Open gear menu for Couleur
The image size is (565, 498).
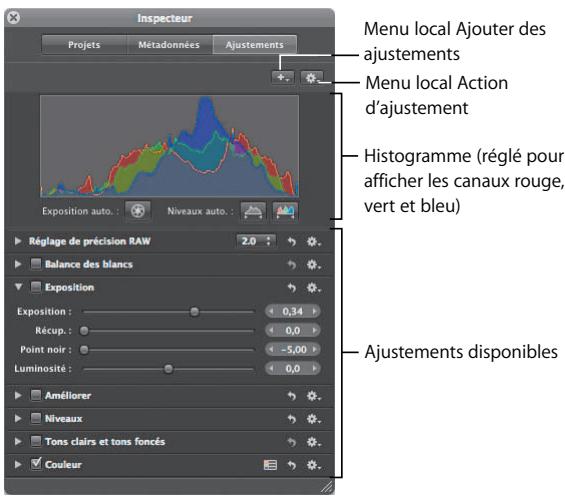[x=313, y=465]
